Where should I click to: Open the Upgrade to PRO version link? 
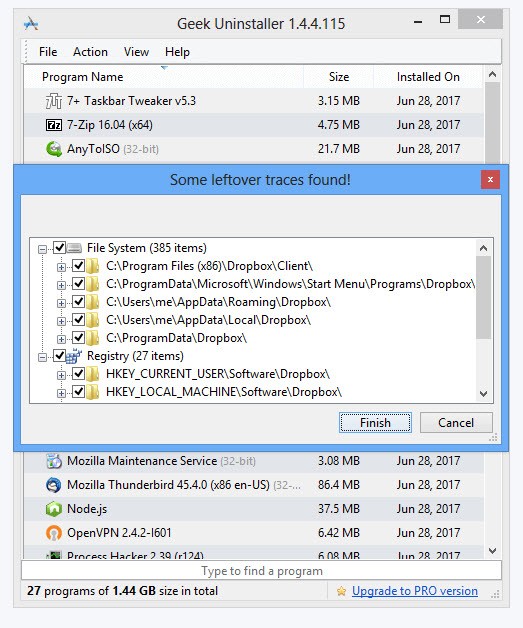click(x=415, y=591)
